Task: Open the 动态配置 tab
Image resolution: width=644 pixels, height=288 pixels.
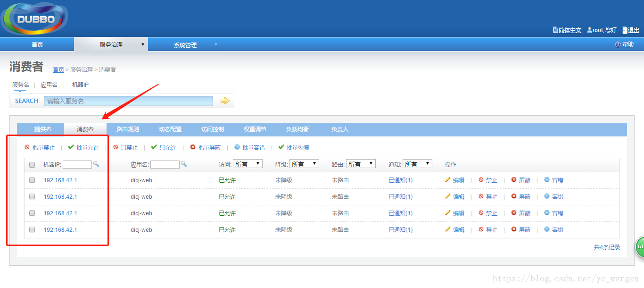Action: [170, 129]
